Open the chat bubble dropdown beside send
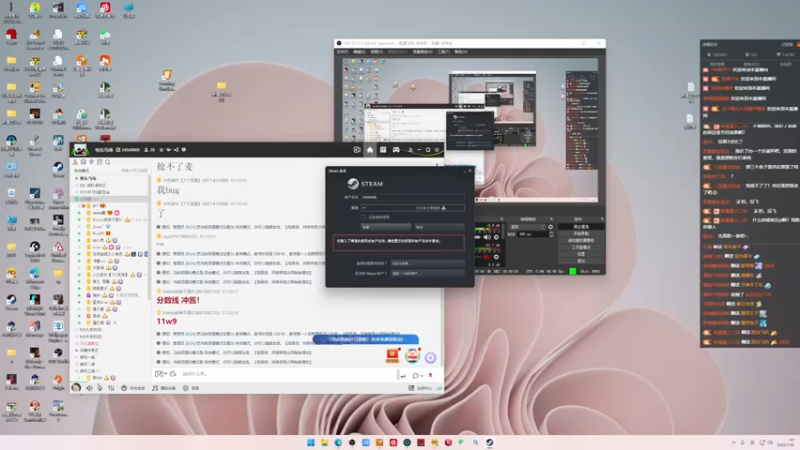The image size is (800, 450). point(417,376)
